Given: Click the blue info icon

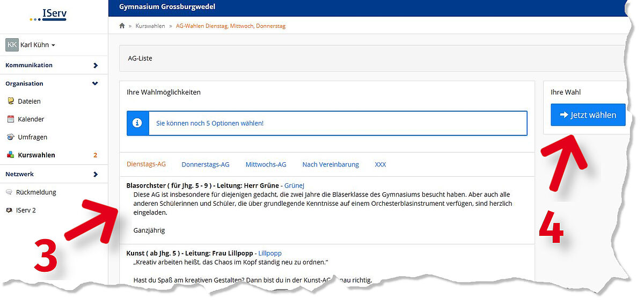Looking at the screenshot, I should (137, 123).
